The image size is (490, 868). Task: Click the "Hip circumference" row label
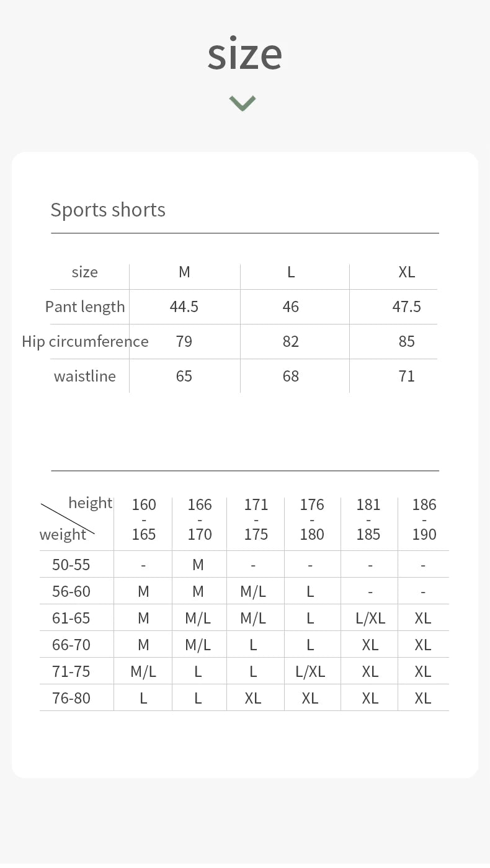click(85, 341)
